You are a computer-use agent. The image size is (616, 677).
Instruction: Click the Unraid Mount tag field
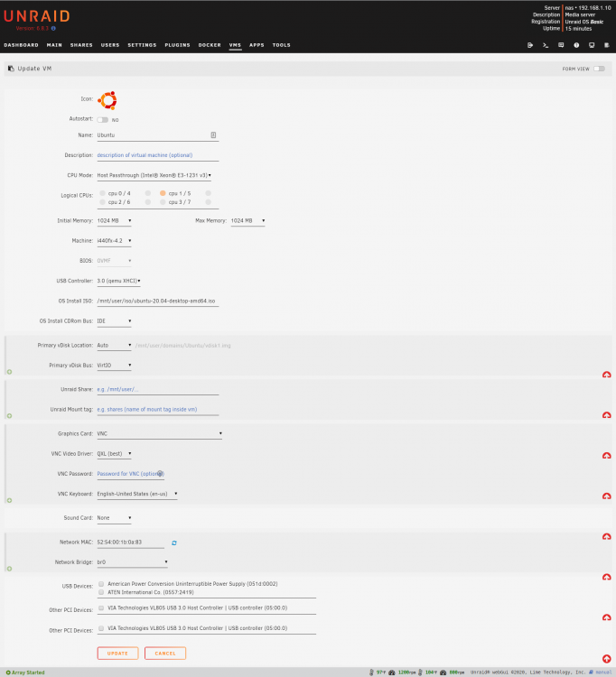158,409
